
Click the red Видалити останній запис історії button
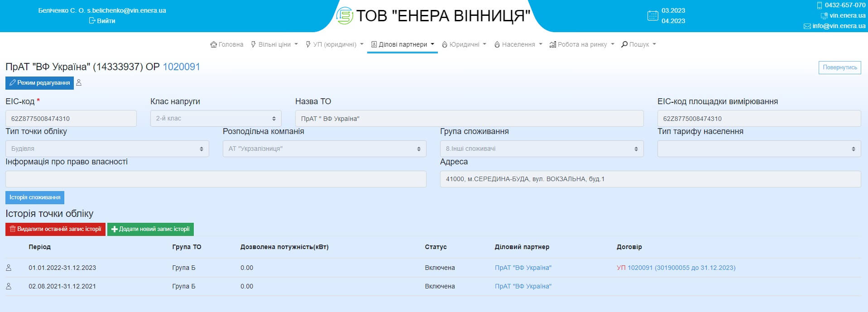coord(55,229)
